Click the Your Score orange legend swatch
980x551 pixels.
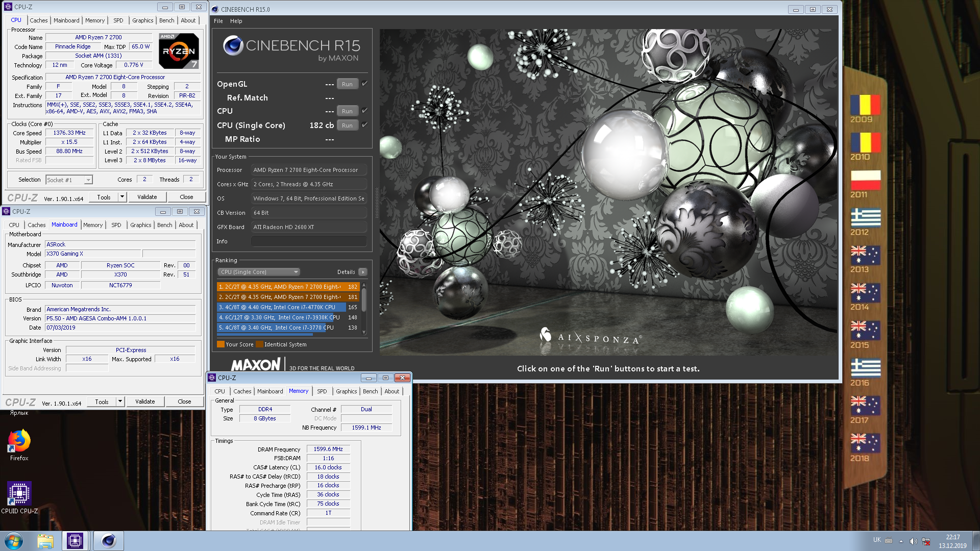[221, 344]
